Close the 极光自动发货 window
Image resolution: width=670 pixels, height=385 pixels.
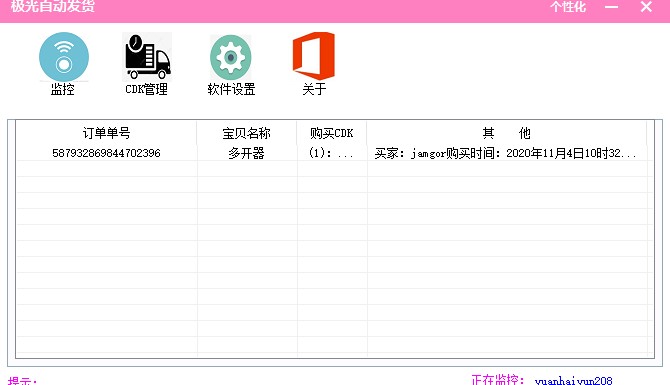[646, 6]
